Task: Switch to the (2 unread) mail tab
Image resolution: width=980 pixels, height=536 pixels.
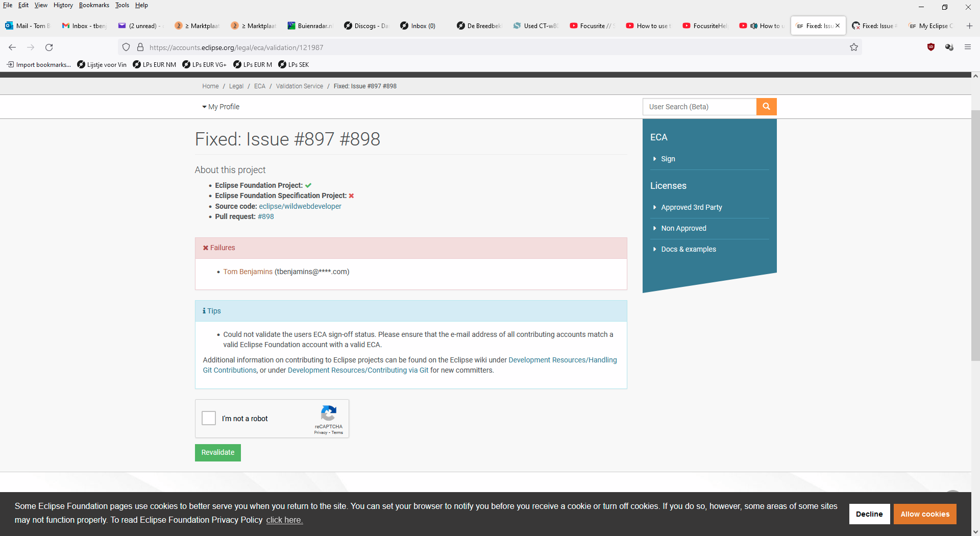Action: click(x=140, y=26)
